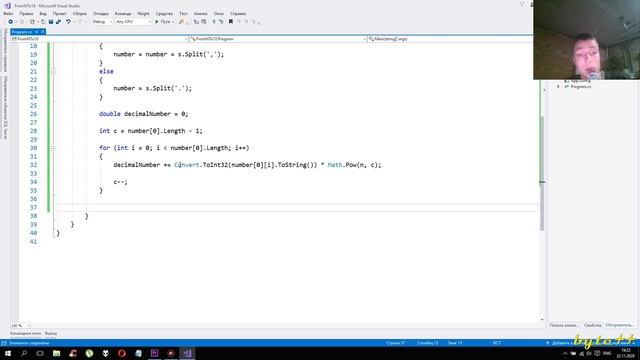Click the uncomment selection toolbar icon
Image resolution: width=640 pixels, height=360 pixels.
[221, 22]
